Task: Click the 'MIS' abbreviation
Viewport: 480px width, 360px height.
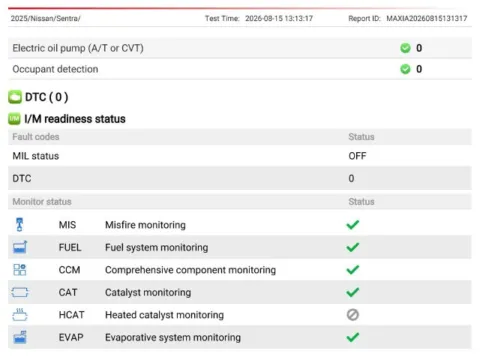Action: (x=67, y=225)
